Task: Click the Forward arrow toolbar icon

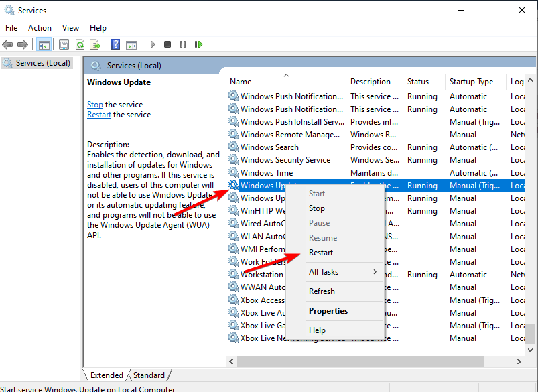Action: 23,44
